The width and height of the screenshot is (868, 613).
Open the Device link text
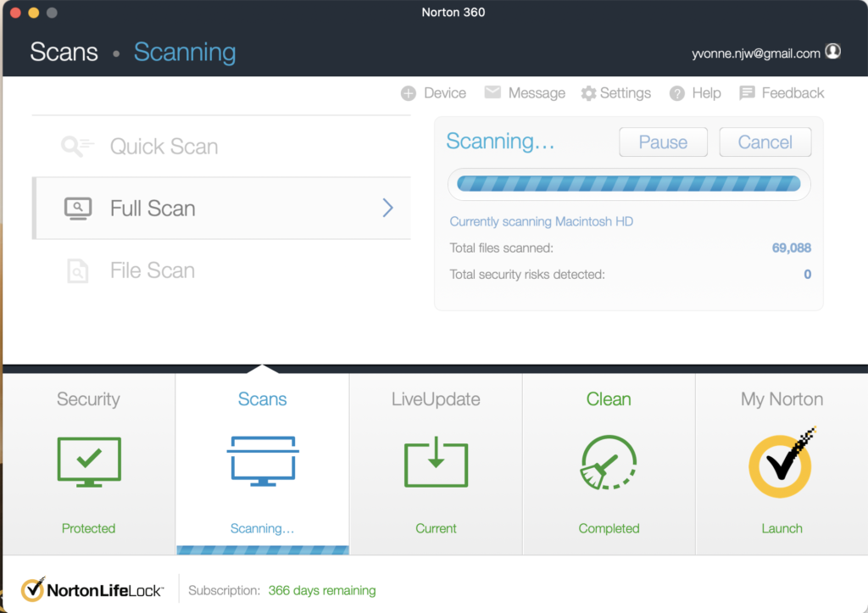pos(444,93)
